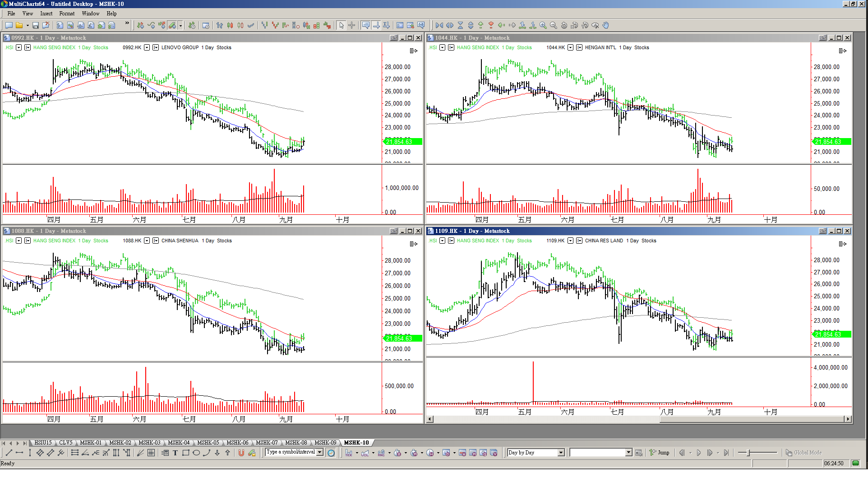Click the Global Mode button
This screenshot has height=477, width=868.
pos(803,453)
